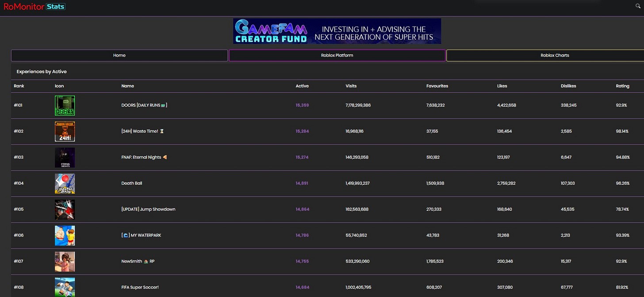The height and width of the screenshot is (297, 644).
Task: Sort by the Favourites column header
Action: [x=437, y=86]
